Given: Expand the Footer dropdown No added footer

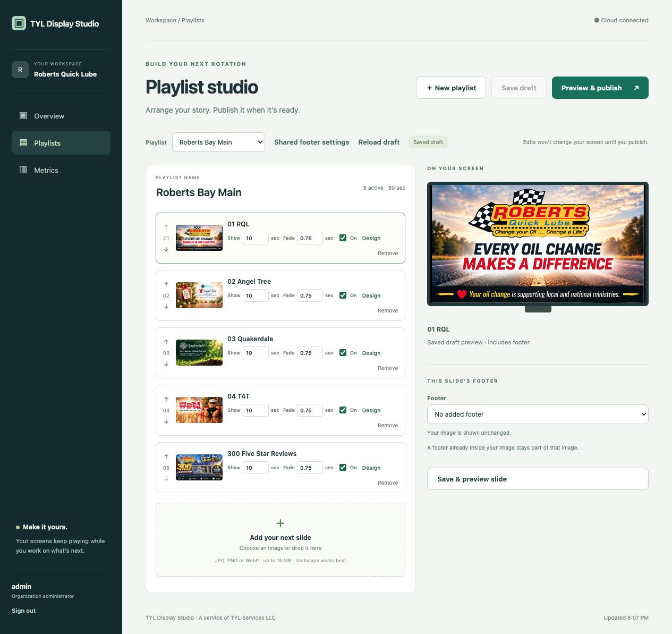Looking at the screenshot, I should click(x=538, y=414).
